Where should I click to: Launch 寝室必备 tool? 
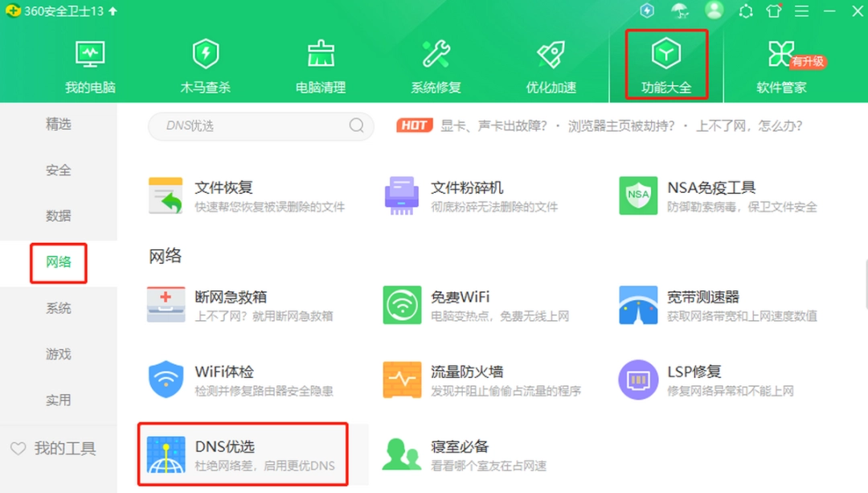coord(465,454)
